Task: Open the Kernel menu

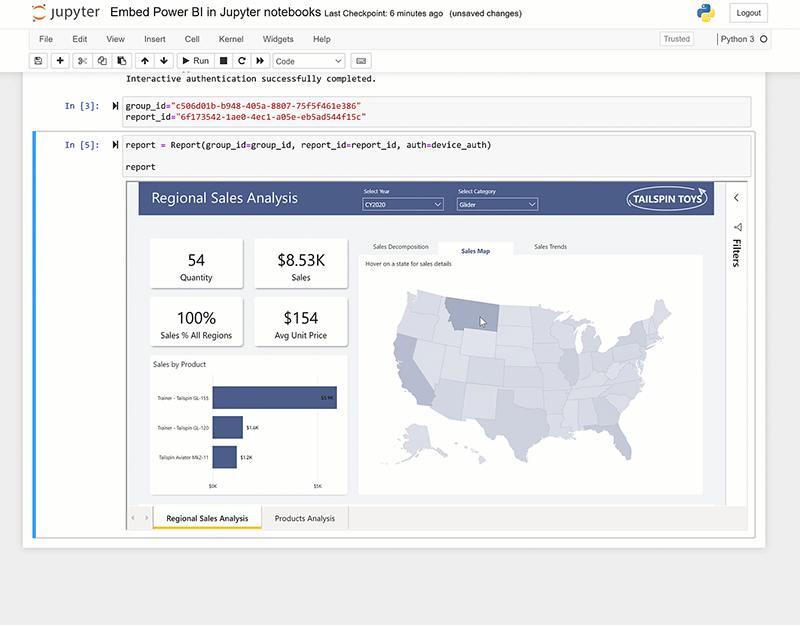Action: [231, 39]
